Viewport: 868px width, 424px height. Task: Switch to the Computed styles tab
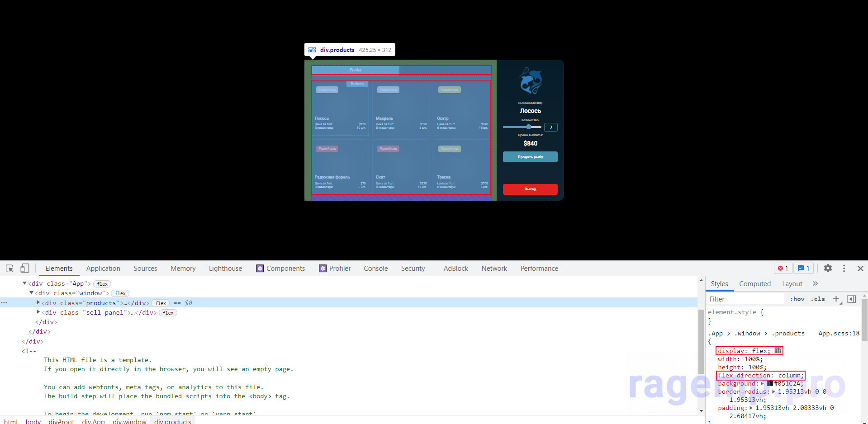pyautogui.click(x=755, y=283)
